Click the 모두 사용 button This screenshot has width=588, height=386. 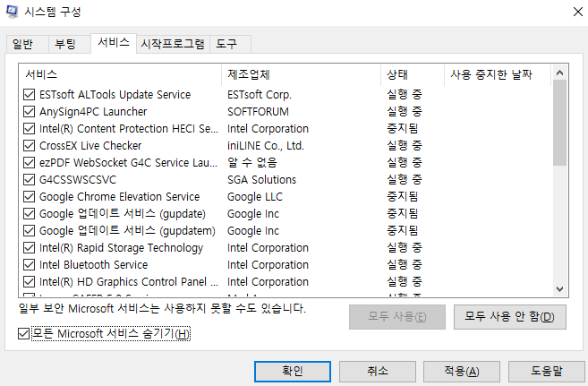pos(397,317)
